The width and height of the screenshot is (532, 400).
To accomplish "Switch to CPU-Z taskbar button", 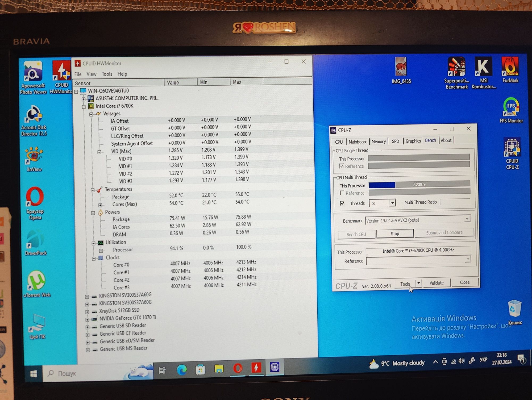I will [x=275, y=367].
